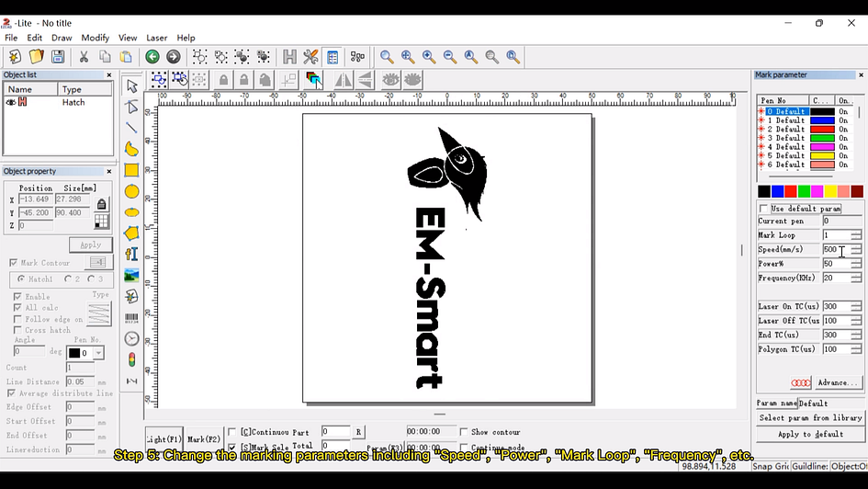Screen dimensions: 868x489
Task: Open system parameters tools icon
Action: (310, 56)
